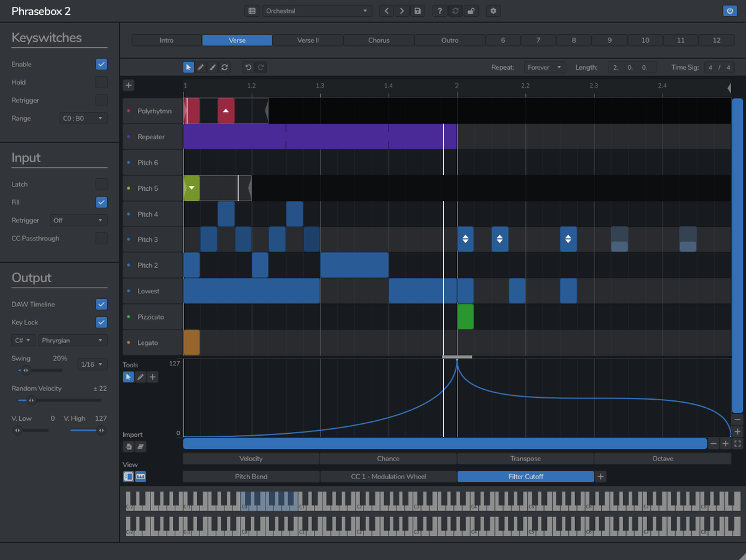746x560 pixels.
Task: Select the Transpose lane button
Action: pyautogui.click(x=525, y=458)
